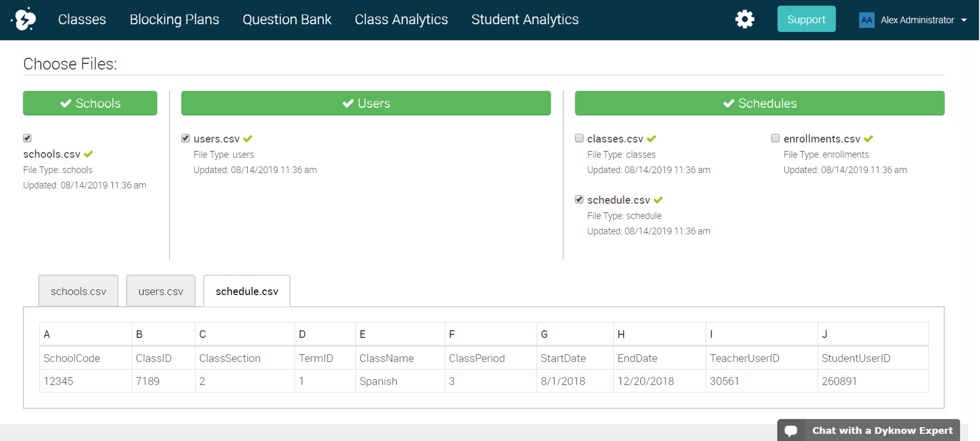This screenshot has height=441, width=980.
Task: Select the 12/20/2018 end date cell
Action: (x=660, y=381)
